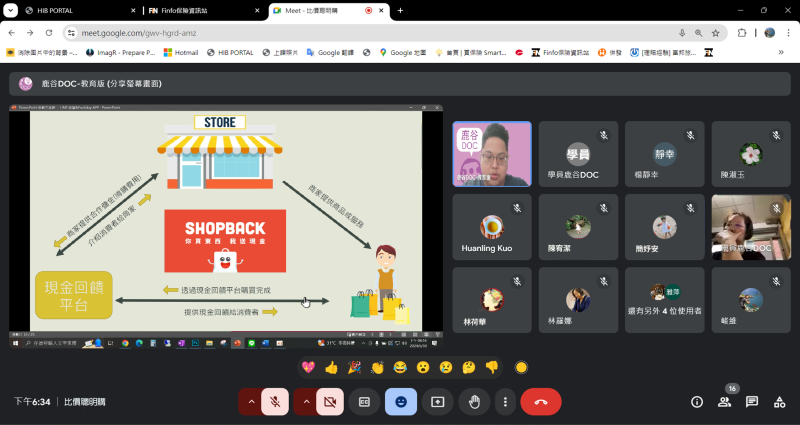Unmute your microphone
800x425 pixels.
pyautogui.click(x=275, y=402)
